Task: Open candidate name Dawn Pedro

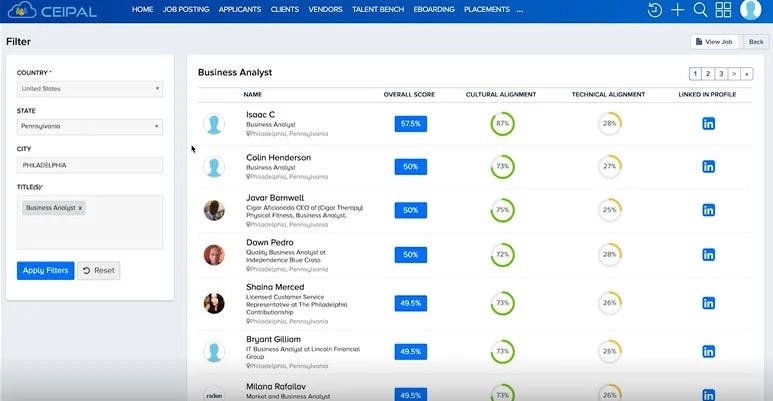Action: tap(270, 243)
